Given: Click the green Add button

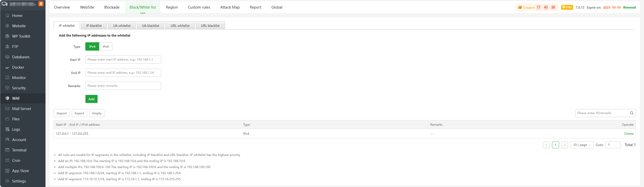Looking at the screenshot, I should pyautogui.click(x=91, y=99).
